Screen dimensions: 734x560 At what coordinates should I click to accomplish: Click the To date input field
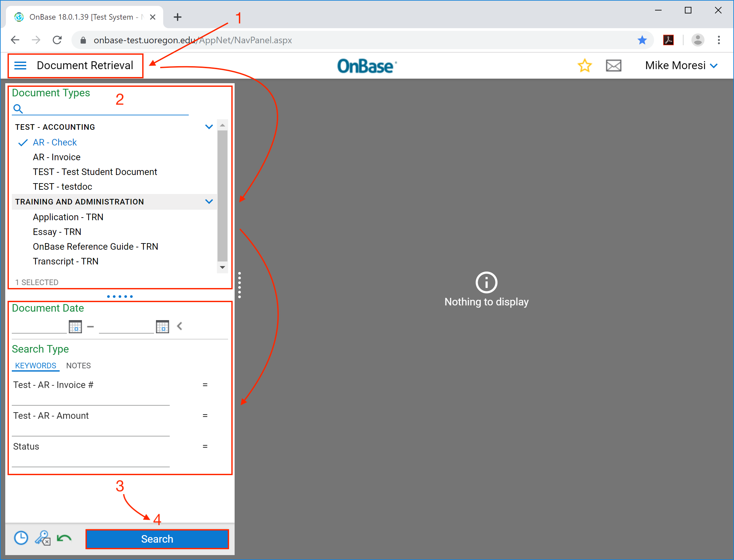[127, 327]
